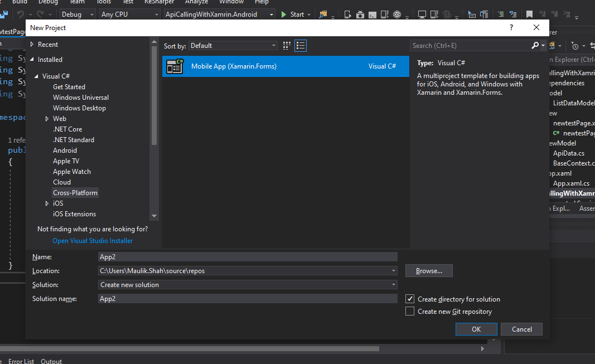Open the Sort by Default dropdown
The height and width of the screenshot is (364, 595).
click(233, 45)
